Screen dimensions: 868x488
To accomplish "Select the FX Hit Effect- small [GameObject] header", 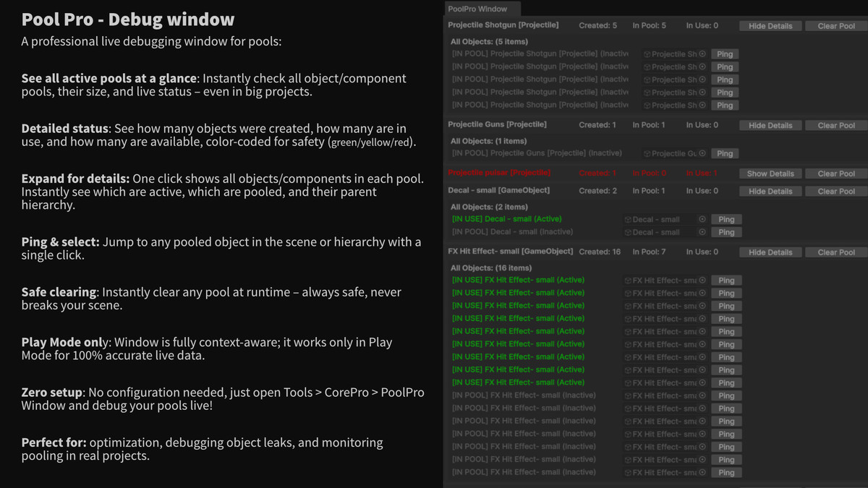I will coord(511,252).
